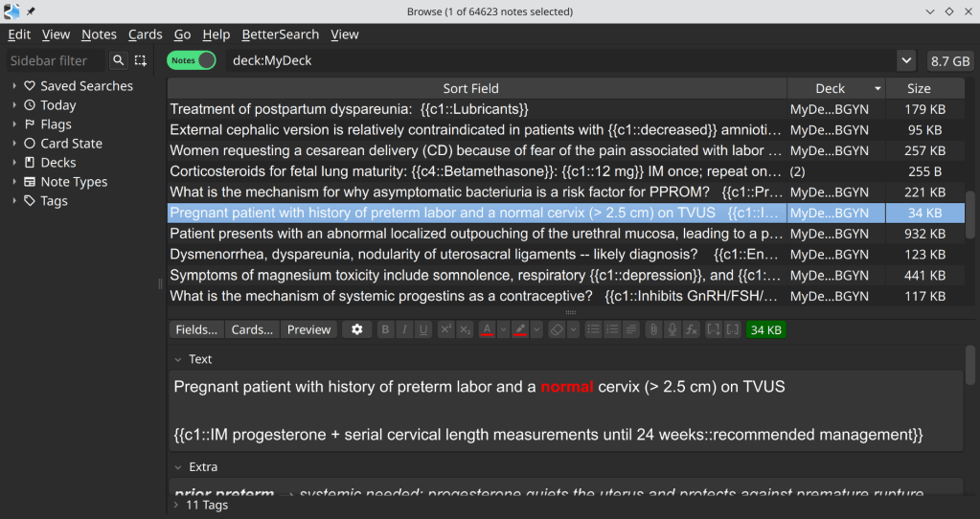Click the sidebar search tool icon
This screenshot has width=980, height=519.
[119, 60]
